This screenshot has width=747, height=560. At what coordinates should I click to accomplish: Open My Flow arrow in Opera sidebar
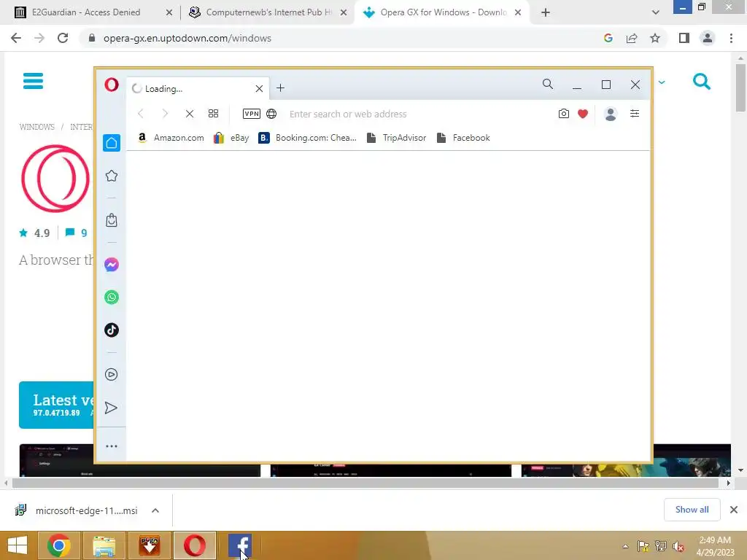point(111,408)
